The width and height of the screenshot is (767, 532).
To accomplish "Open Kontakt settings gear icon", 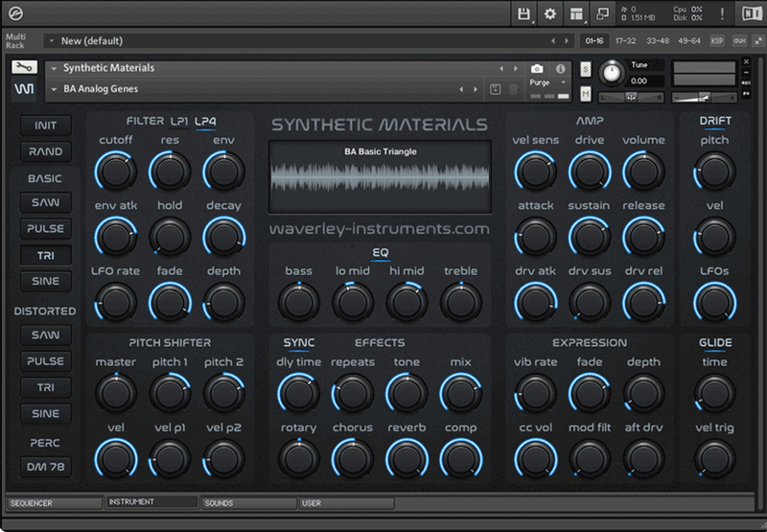I will click(x=550, y=13).
